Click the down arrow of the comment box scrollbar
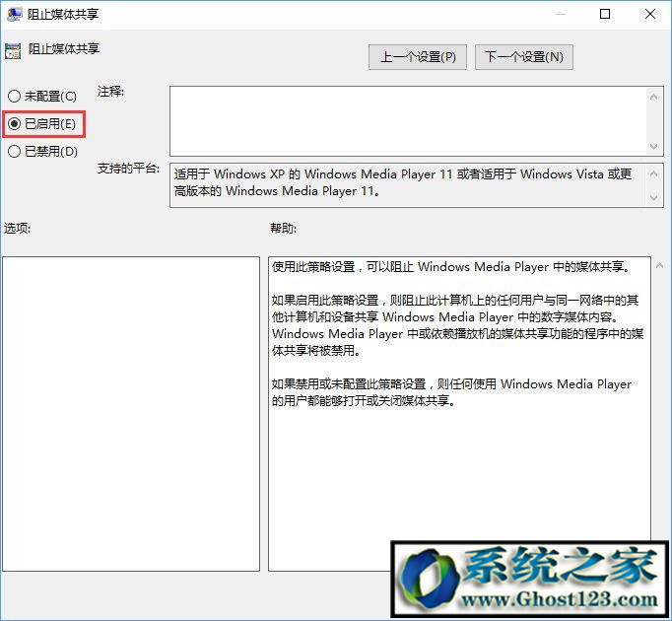 coord(653,146)
